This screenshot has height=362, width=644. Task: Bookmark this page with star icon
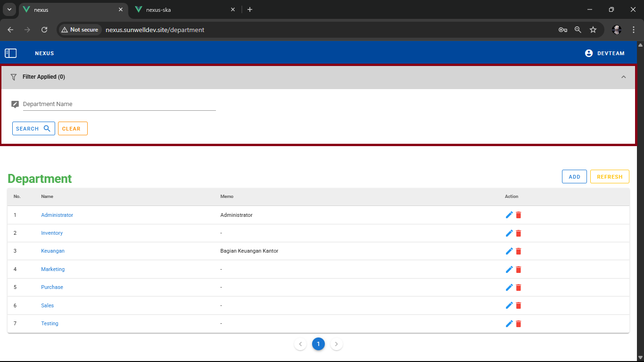tap(593, 30)
